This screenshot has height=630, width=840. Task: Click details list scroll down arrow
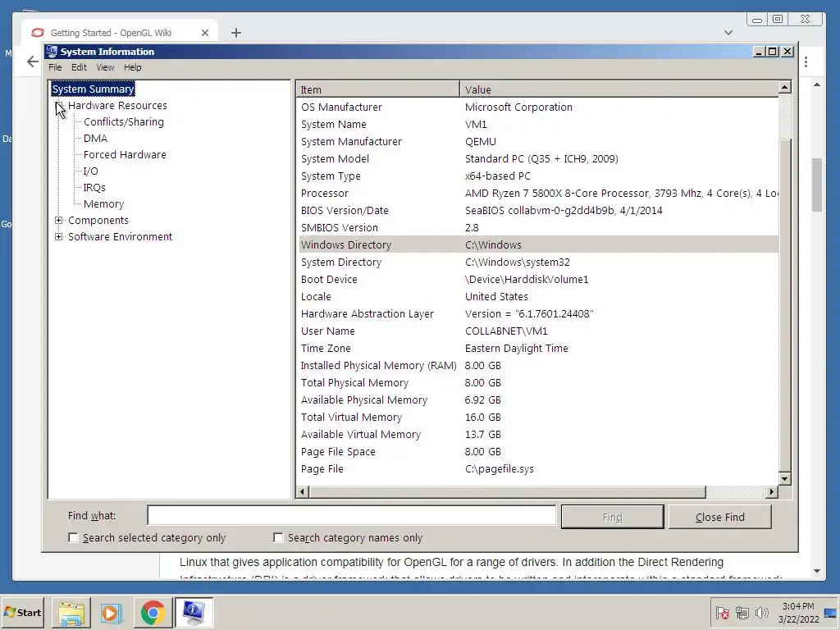pyautogui.click(x=785, y=479)
